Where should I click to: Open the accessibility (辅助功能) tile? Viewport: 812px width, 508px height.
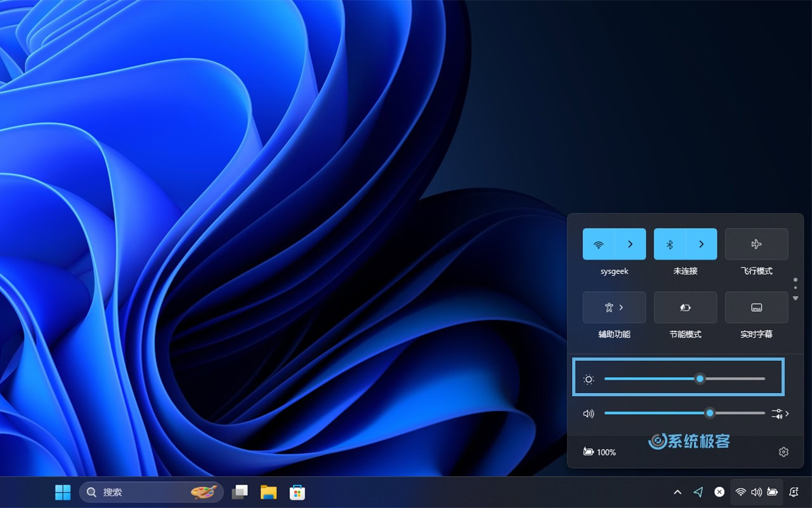click(614, 307)
